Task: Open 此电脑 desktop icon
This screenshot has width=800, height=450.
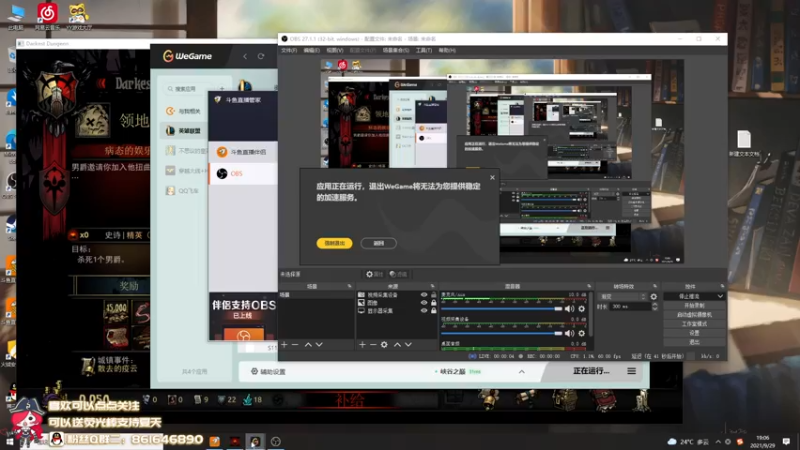Action: click(x=16, y=16)
